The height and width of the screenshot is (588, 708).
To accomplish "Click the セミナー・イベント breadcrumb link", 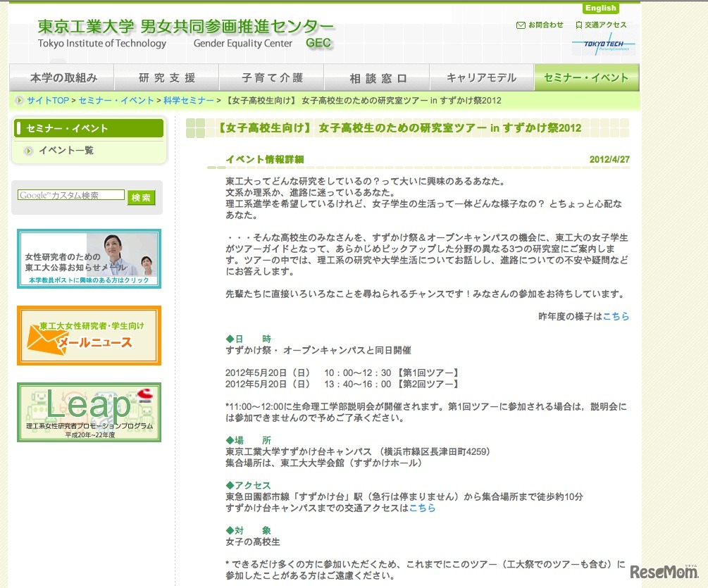I will click(x=116, y=100).
